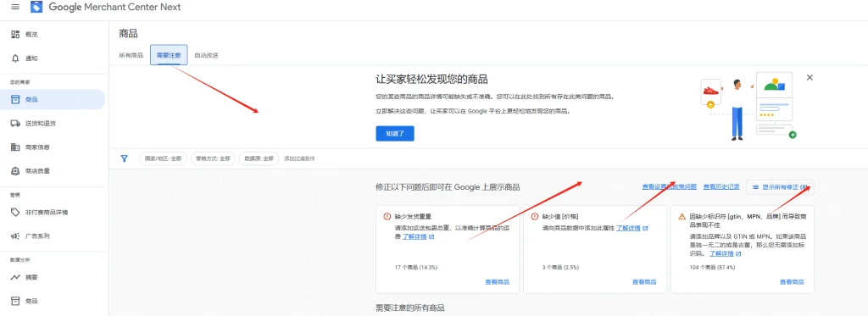Open the hamburger main menu
Screen dimensions: 868x316
coord(15,7)
